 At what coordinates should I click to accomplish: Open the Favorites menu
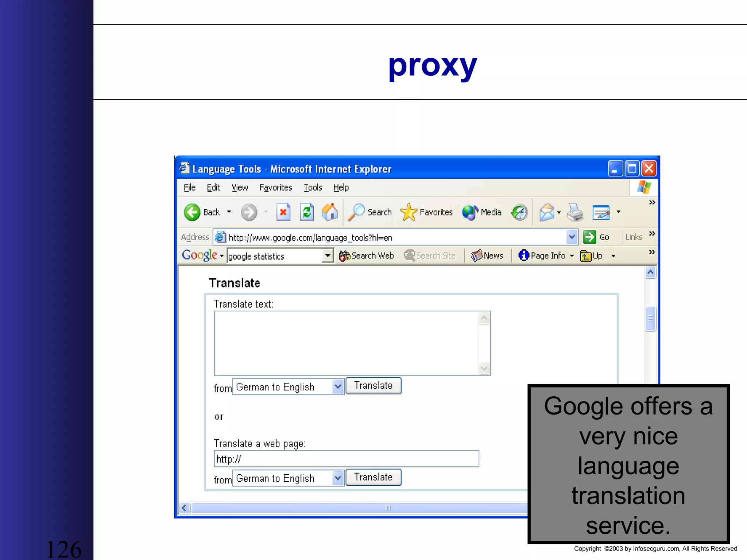[276, 187]
